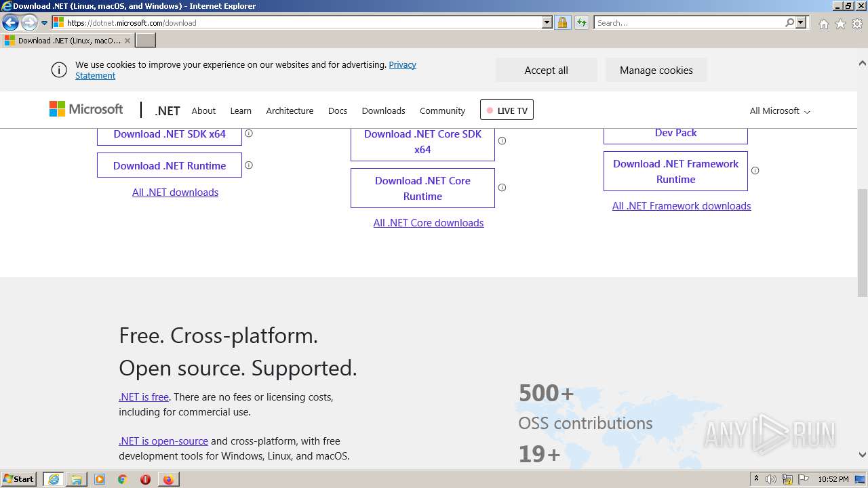Click the refresh page icon
The image size is (868, 488).
click(581, 22)
